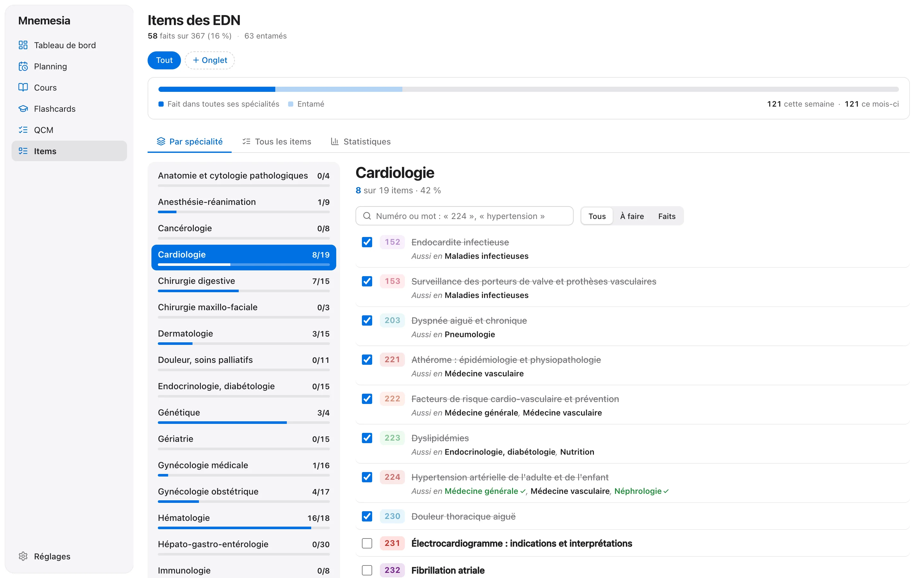Open Médecine vasculaire link under item 221

click(x=484, y=373)
